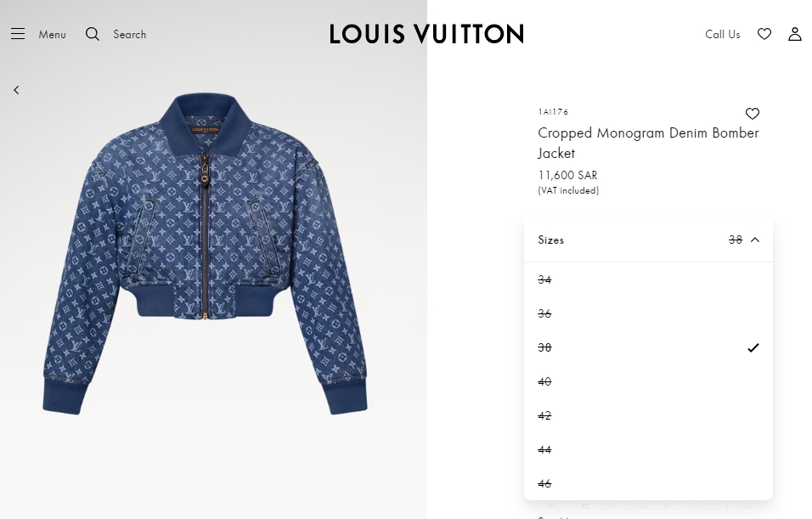812x519 pixels.
Task: Click the Search text label
Action: coord(129,34)
